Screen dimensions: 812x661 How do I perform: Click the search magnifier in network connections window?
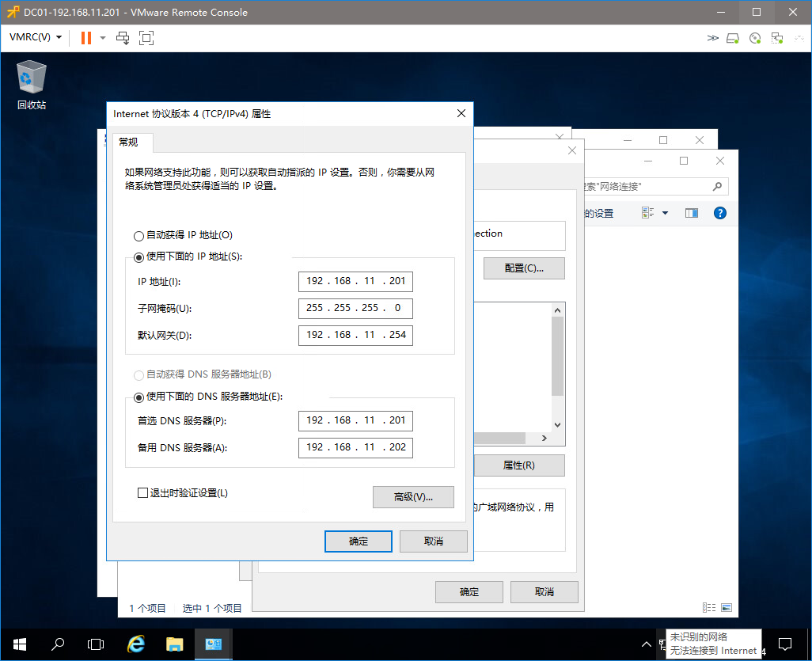pyautogui.click(x=717, y=187)
